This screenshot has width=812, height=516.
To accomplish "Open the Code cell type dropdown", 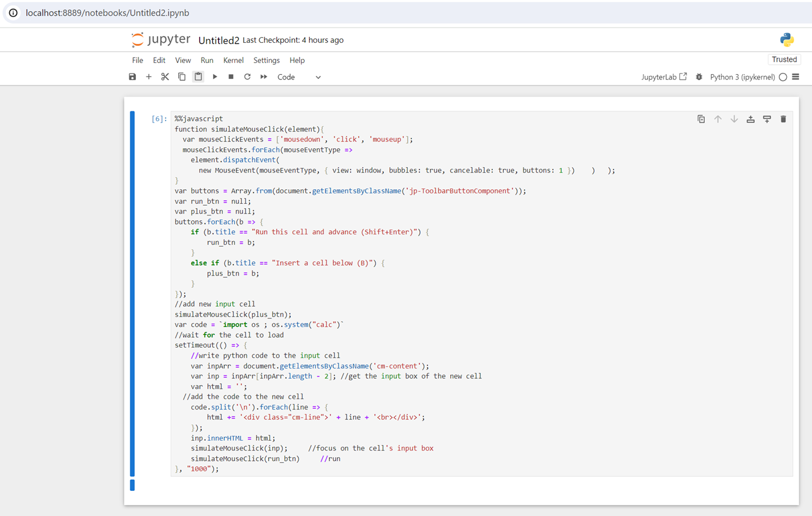I will click(300, 77).
